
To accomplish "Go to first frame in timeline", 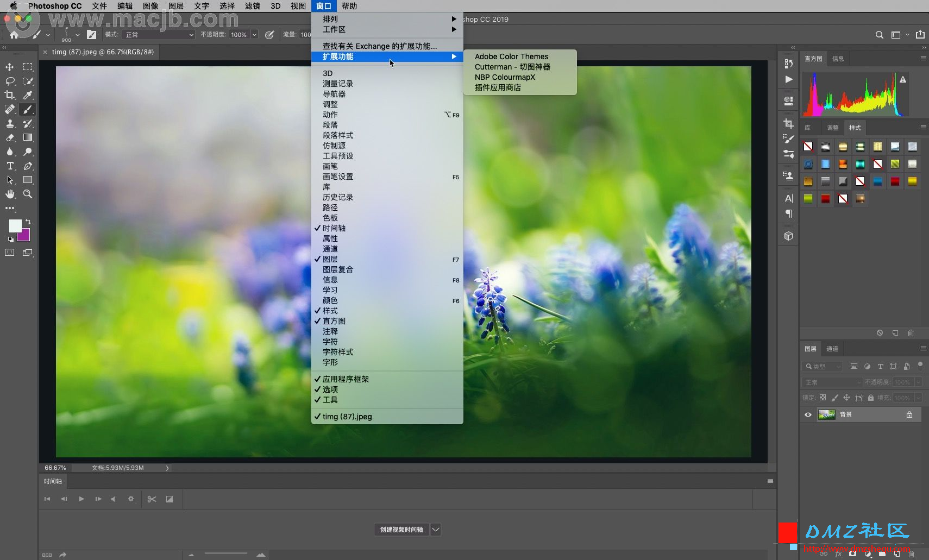I will click(47, 499).
